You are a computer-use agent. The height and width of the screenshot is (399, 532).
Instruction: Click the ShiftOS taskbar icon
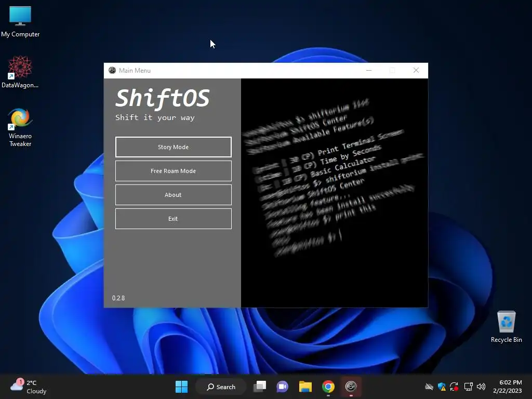[x=351, y=387]
